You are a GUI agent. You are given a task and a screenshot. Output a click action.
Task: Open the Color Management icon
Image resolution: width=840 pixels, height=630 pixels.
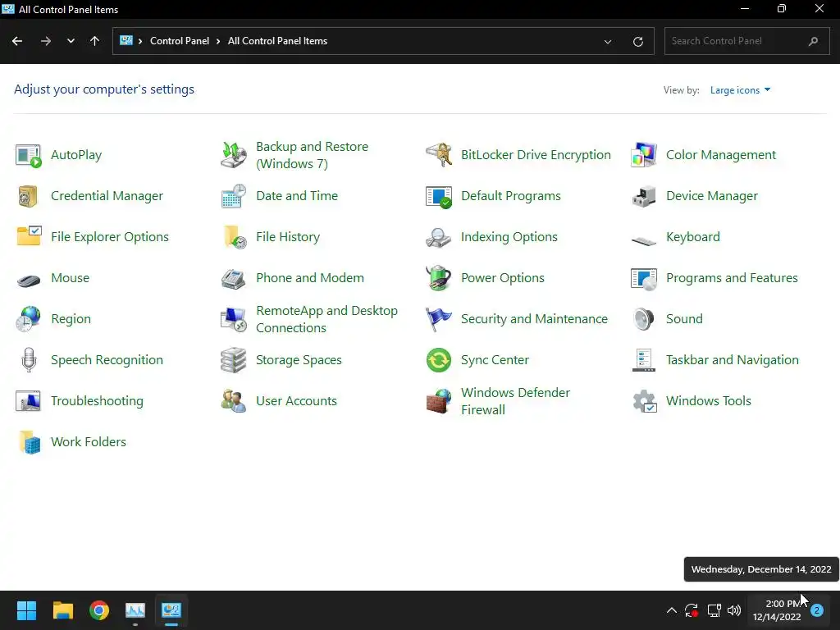(644, 155)
